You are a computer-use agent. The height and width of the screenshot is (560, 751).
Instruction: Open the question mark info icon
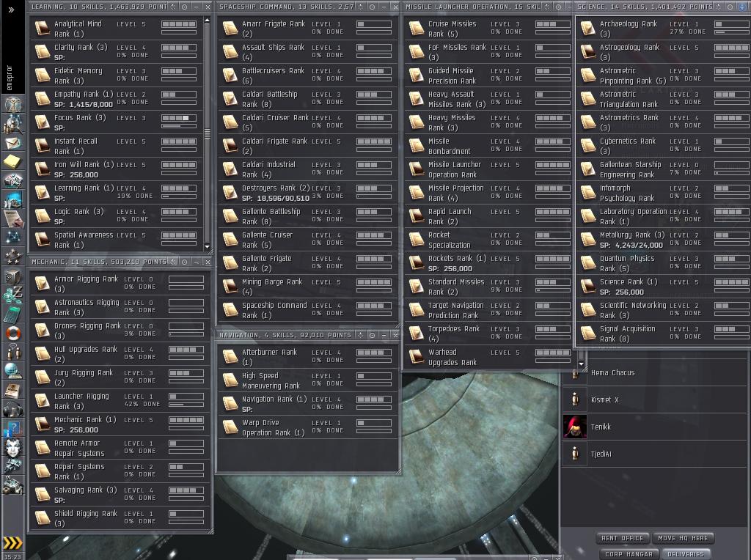(x=12, y=428)
